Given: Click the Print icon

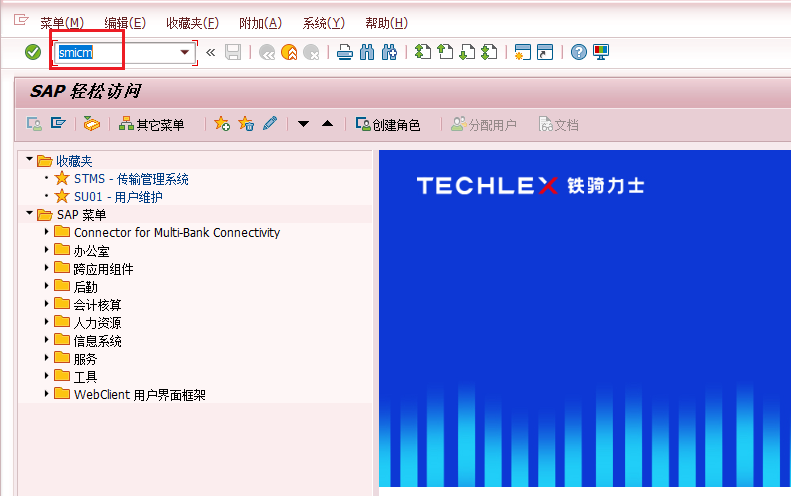Looking at the screenshot, I should [x=345, y=52].
